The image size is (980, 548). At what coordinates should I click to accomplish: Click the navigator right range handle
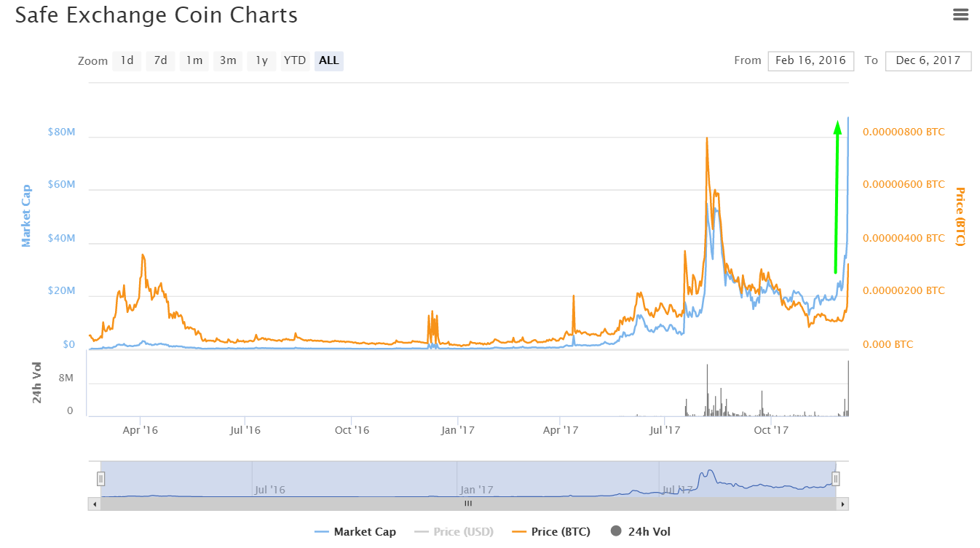836,478
